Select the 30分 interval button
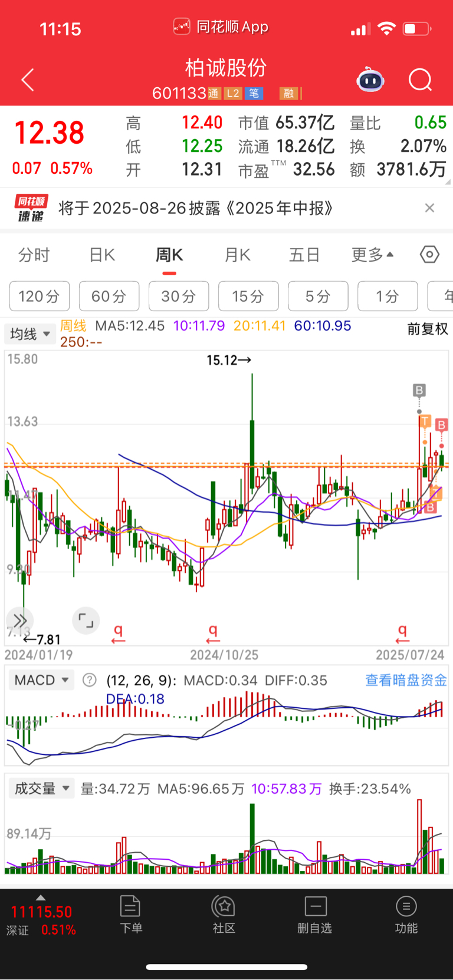The width and height of the screenshot is (453, 980). 179,296
